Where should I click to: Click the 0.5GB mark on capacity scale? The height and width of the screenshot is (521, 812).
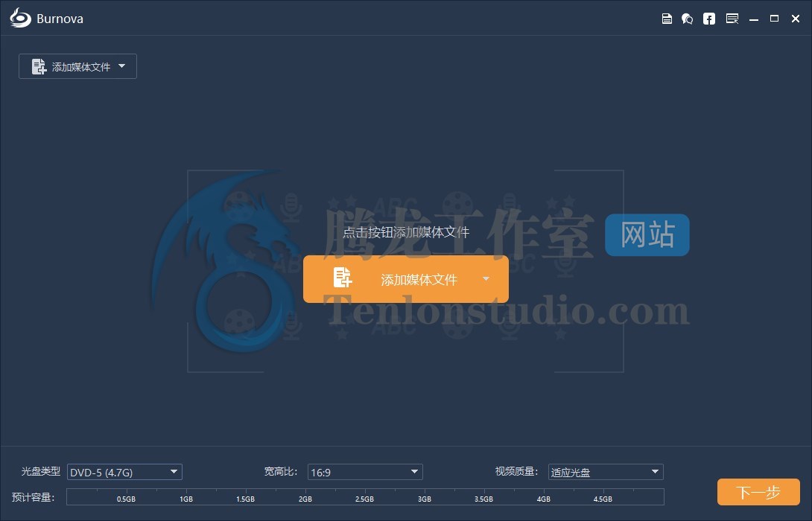point(126,499)
